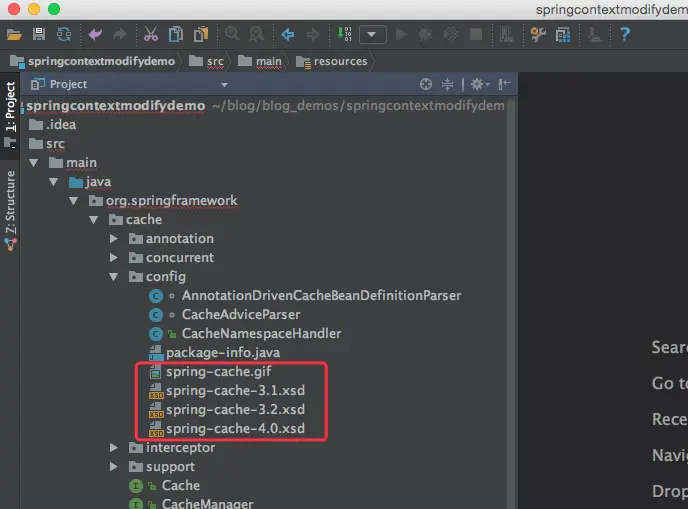This screenshot has width=688, height=509.
Task: Expand the concurrent package arrow
Action: [114, 258]
